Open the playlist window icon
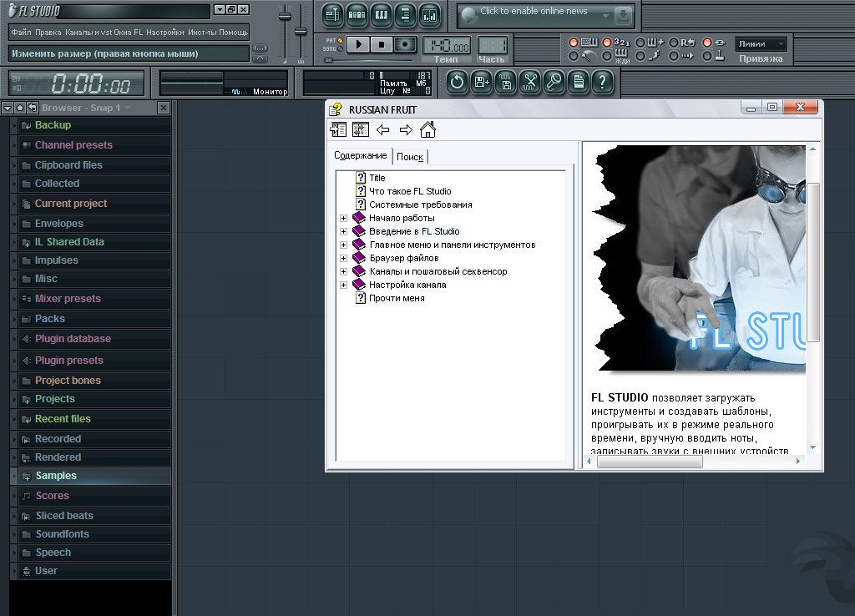Screen dimensions: 855x616 pos(332,14)
